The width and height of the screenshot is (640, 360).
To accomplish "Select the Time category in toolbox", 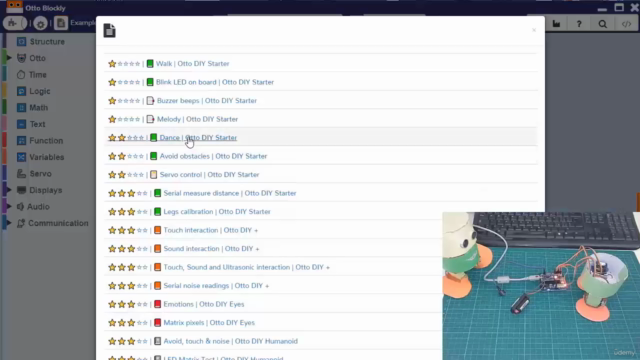I will tap(38, 75).
